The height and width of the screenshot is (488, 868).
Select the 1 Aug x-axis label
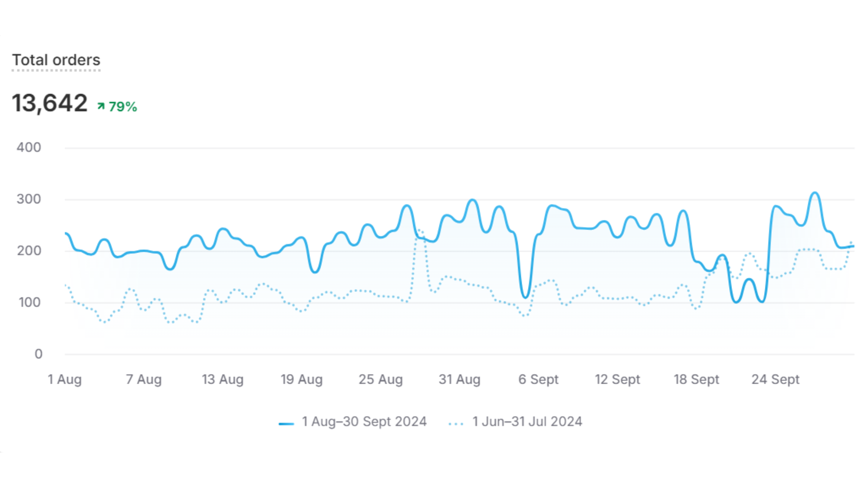point(65,379)
